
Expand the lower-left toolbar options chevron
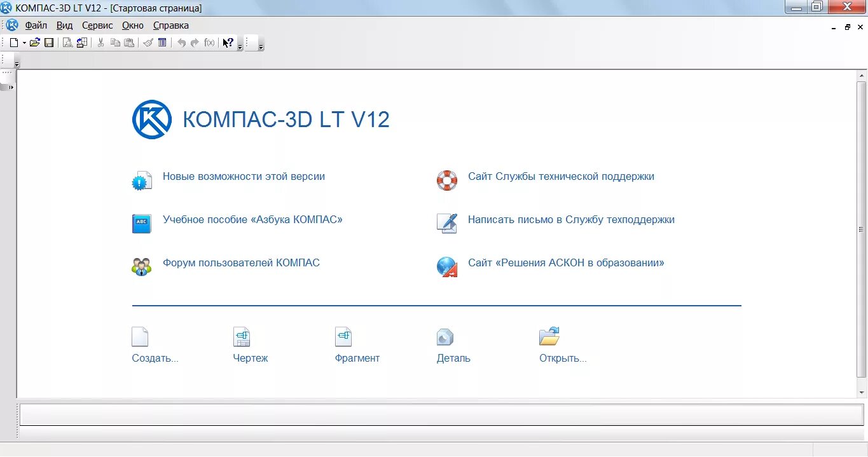click(x=17, y=64)
